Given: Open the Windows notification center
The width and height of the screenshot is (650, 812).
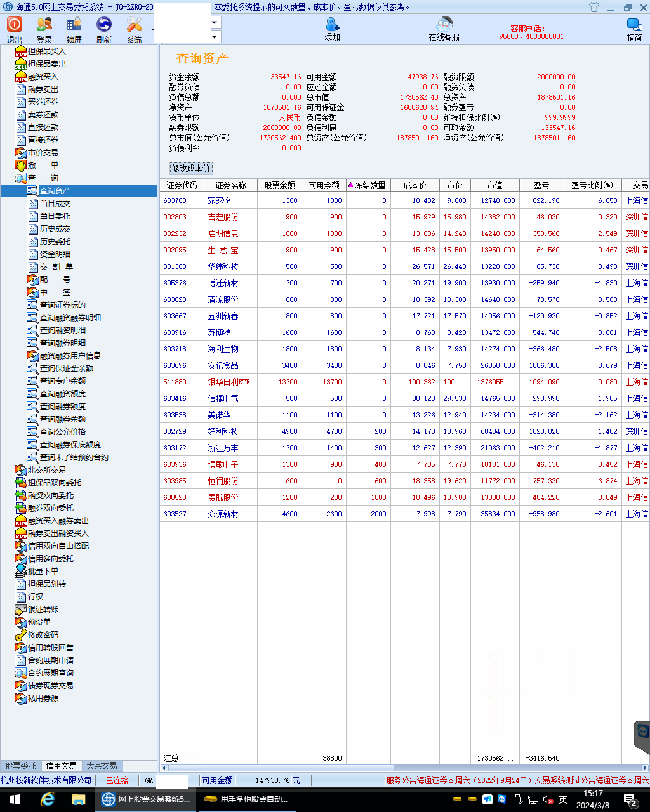Looking at the screenshot, I should click(630, 799).
